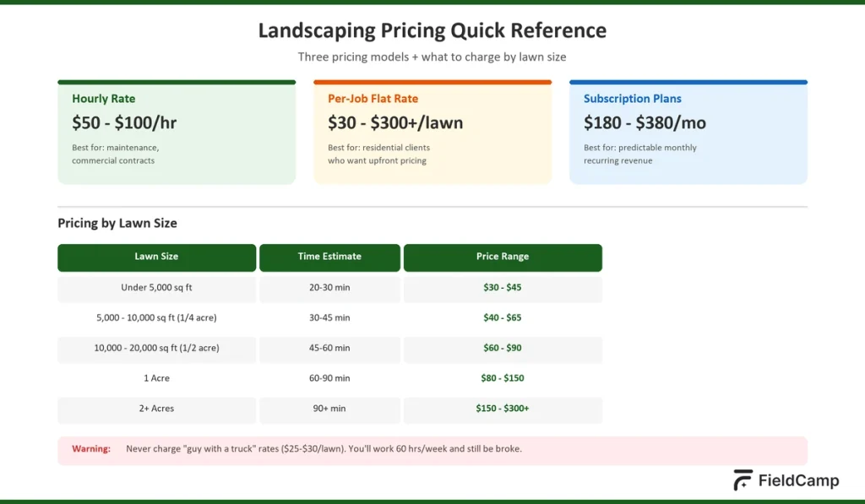Click the green bar above Hourly Rate
865x504 pixels.
pyautogui.click(x=177, y=82)
